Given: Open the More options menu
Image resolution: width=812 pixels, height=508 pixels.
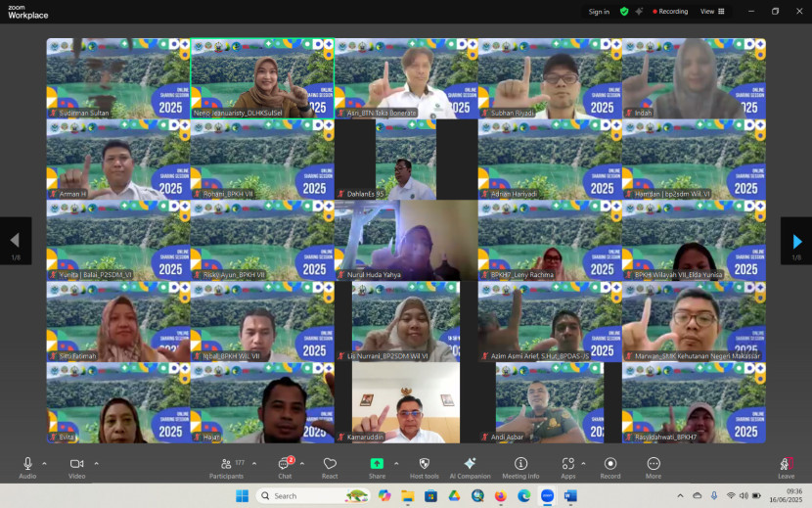Looking at the screenshot, I should 653,467.
